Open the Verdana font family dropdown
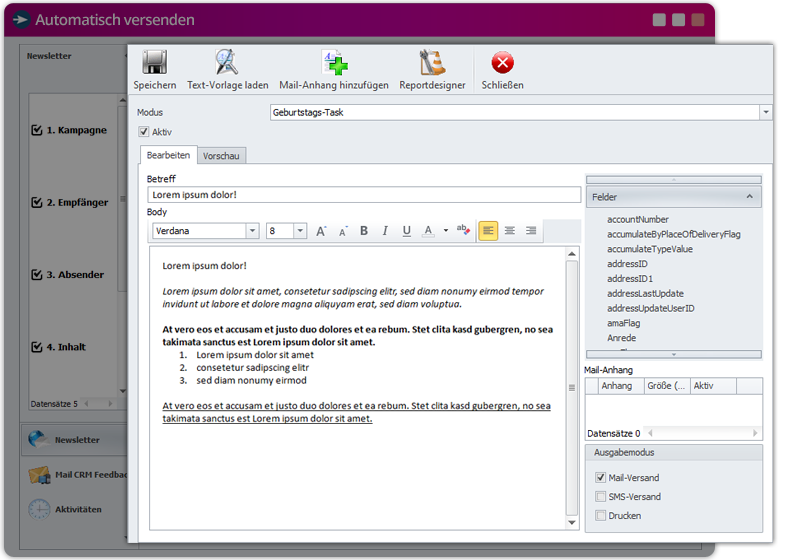 pos(252,231)
